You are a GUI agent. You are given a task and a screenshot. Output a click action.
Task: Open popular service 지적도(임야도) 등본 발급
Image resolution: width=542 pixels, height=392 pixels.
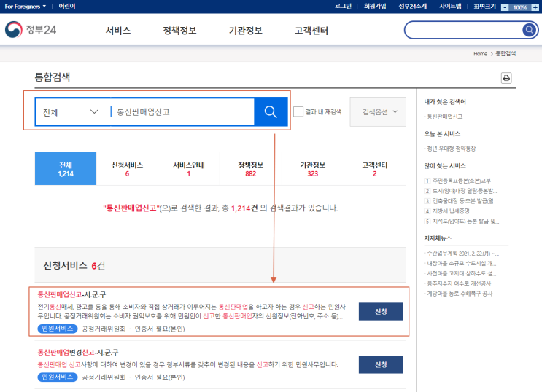[465, 221]
